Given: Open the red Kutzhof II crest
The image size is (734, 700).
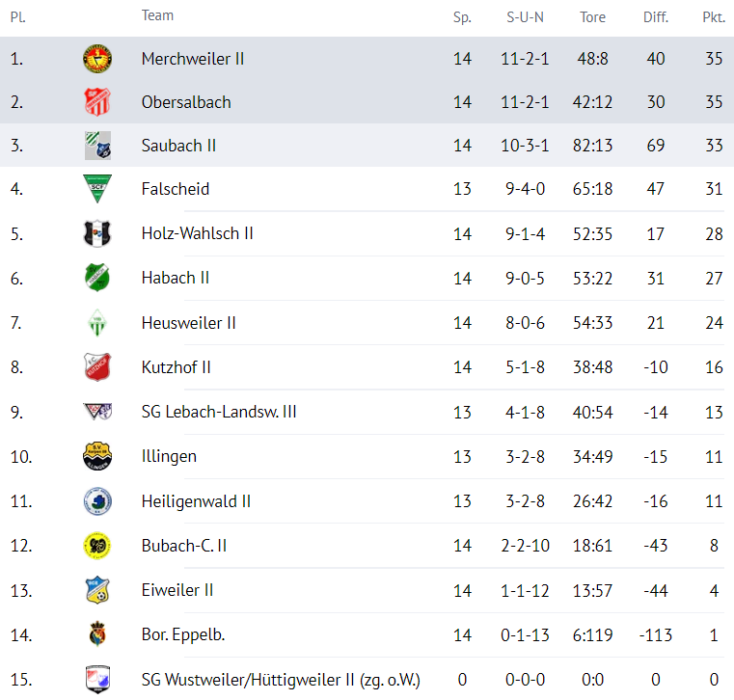Looking at the screenshot, I should click(x=97, y=367).
